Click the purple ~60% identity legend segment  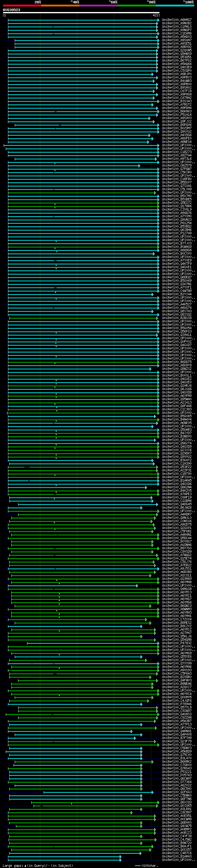pyautogui.click(x=99, y=6)
